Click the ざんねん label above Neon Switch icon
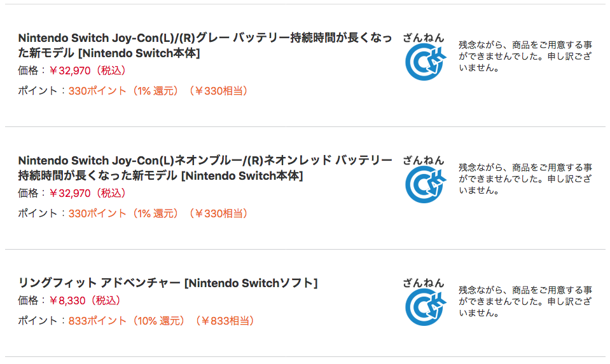 point(423,161)
